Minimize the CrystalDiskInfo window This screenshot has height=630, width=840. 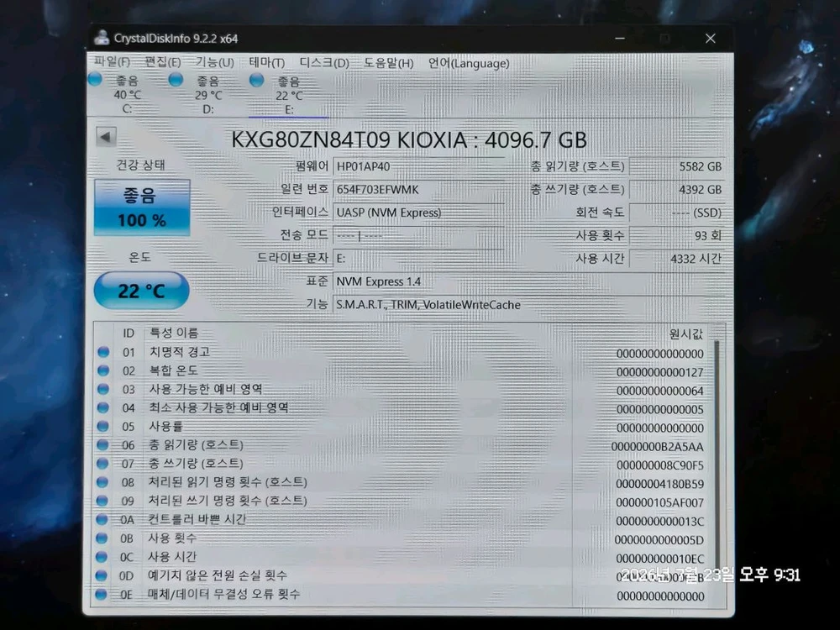tap(620, 38)
